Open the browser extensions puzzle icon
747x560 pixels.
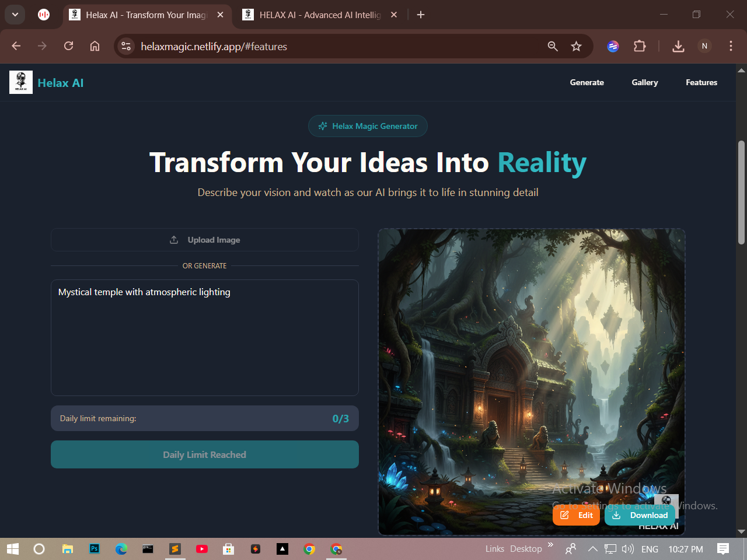click(x=640, y=46)
